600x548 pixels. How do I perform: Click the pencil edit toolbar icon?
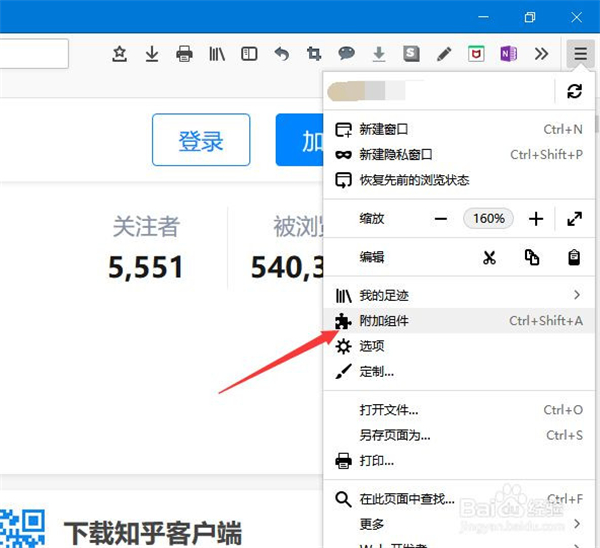(444, 54)
